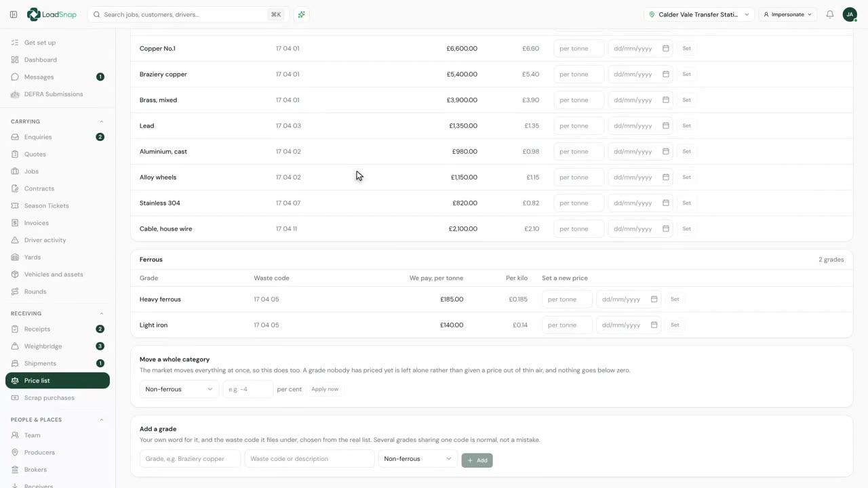Open calendar picker in Light iron row

tap(654, 325)
